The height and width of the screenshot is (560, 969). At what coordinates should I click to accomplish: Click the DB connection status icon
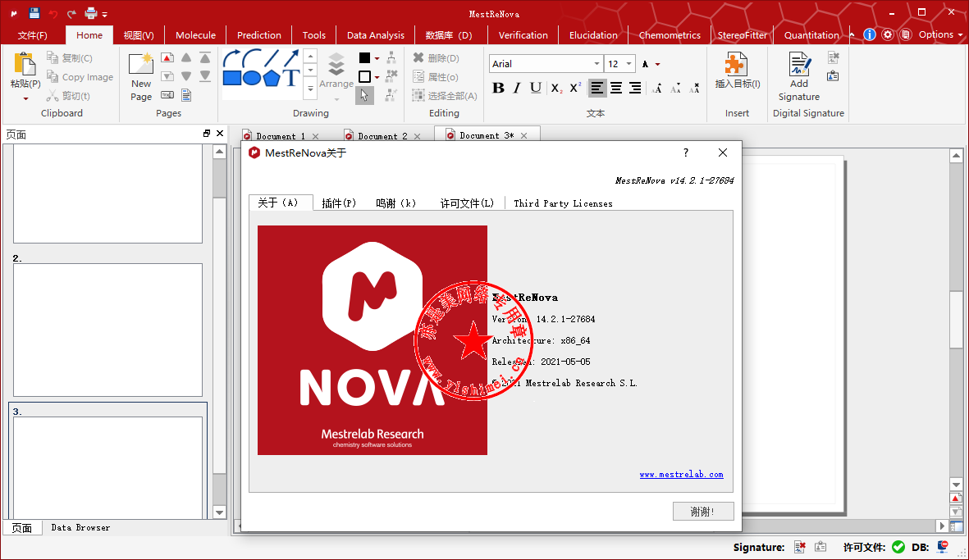(x=943, y=547)
